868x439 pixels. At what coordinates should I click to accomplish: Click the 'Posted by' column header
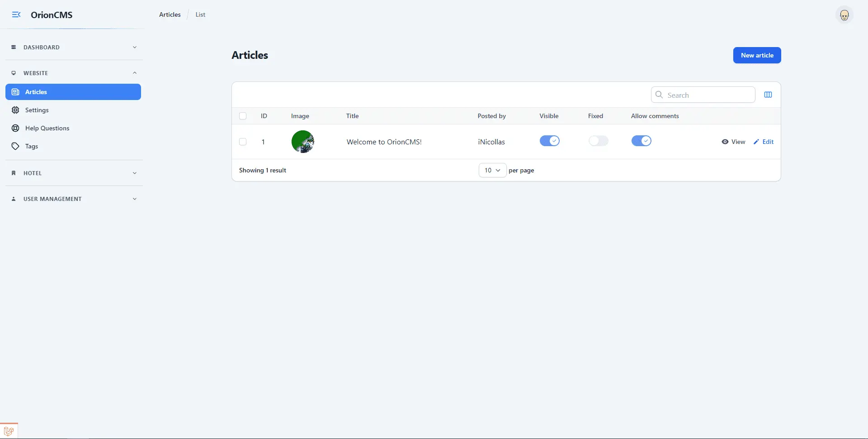click(x=492, y=116)
